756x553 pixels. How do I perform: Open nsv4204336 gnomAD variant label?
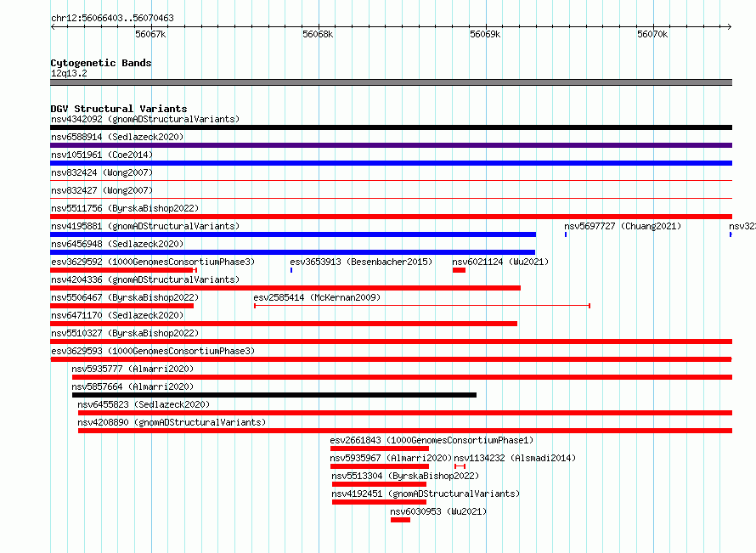pyautogui.click(x=145, y=279)
